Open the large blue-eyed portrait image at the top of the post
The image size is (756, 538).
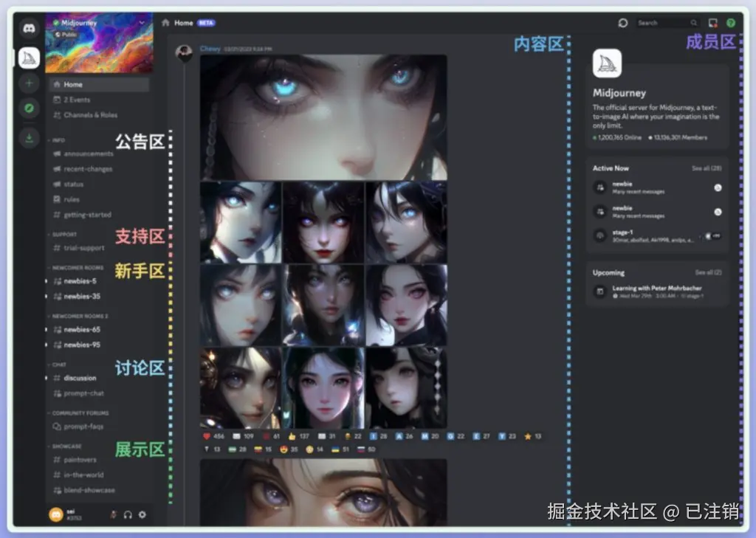pos(323,117)
